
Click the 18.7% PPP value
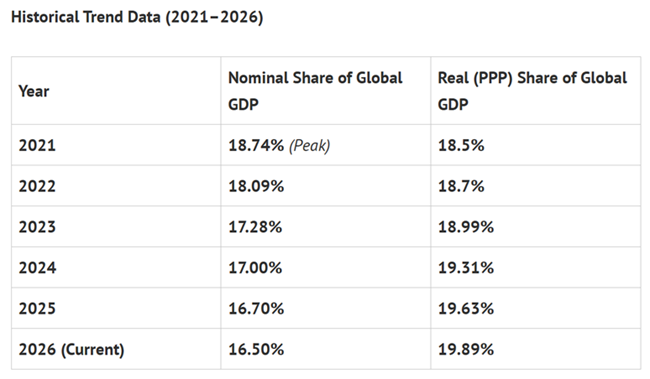click(461, 186)
